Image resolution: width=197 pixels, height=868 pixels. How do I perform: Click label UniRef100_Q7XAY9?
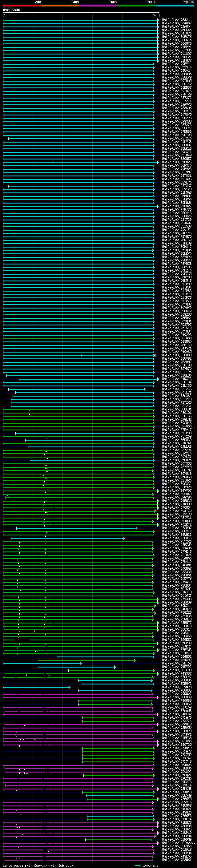coord(177,749)
